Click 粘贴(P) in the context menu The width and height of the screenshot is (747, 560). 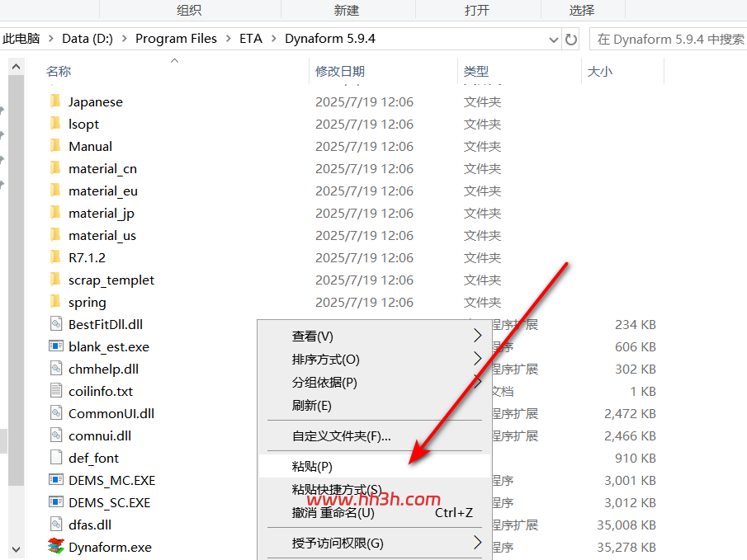coord(375,466)
